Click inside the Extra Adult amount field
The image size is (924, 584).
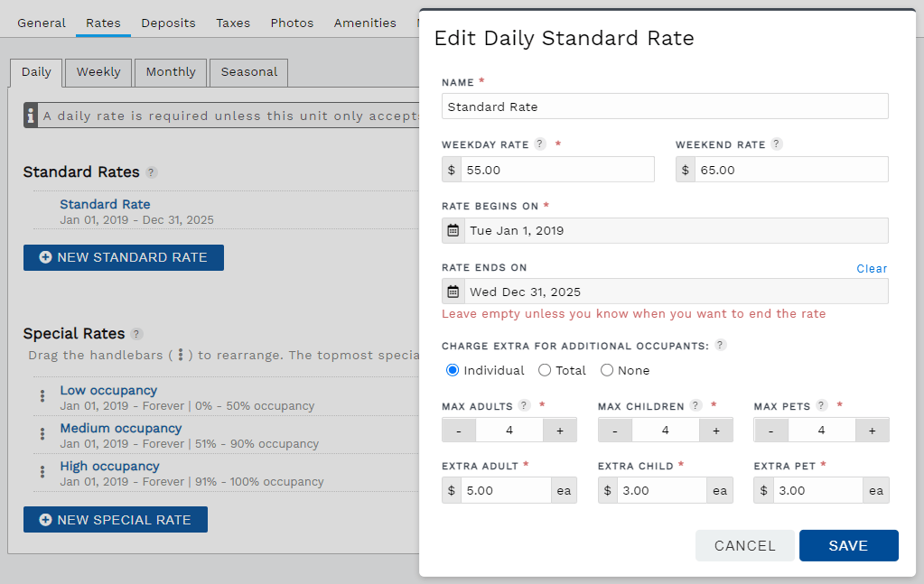(506, 490)
